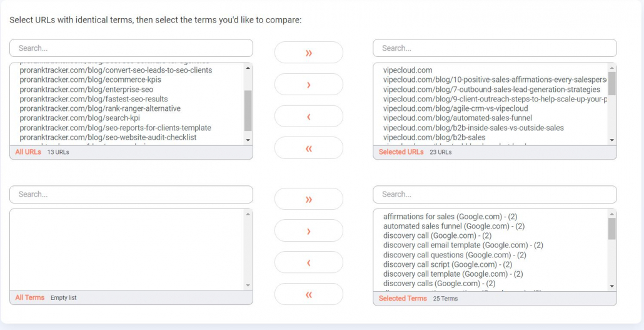644x330 pixels.
Task: Click the Selected URLs search field
Action: pos(495,48)
